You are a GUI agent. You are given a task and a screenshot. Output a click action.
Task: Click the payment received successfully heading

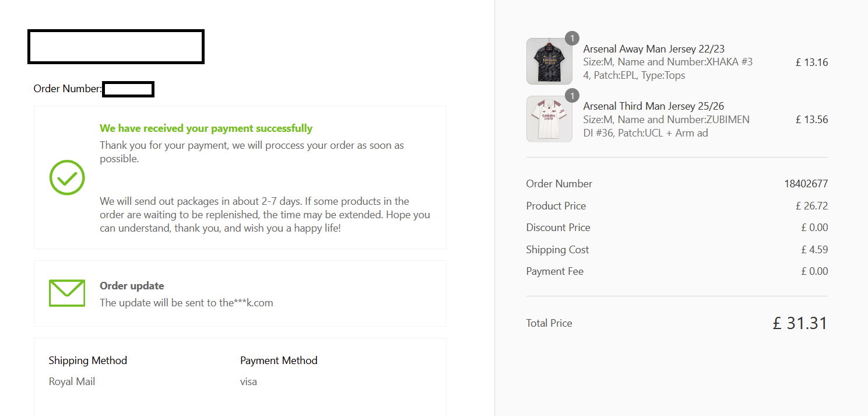[x=206, y=128]
